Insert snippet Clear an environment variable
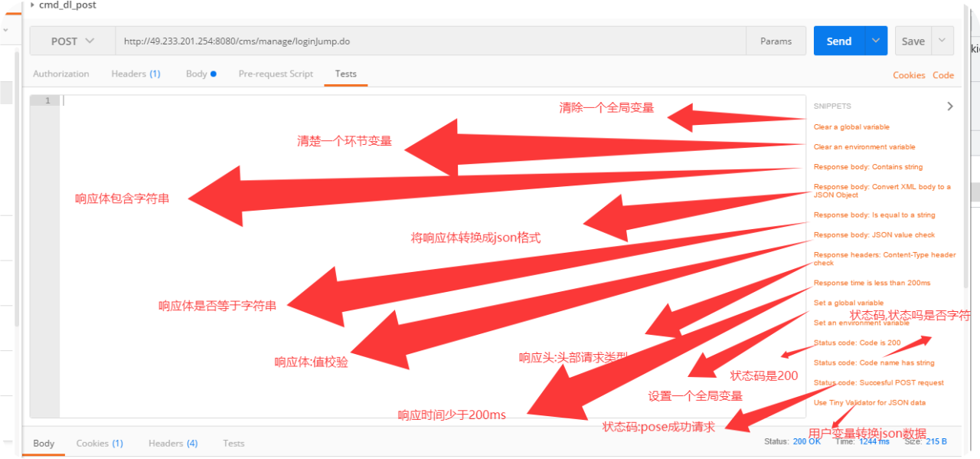Screen dimensions: 980x459 pos(864,147)
